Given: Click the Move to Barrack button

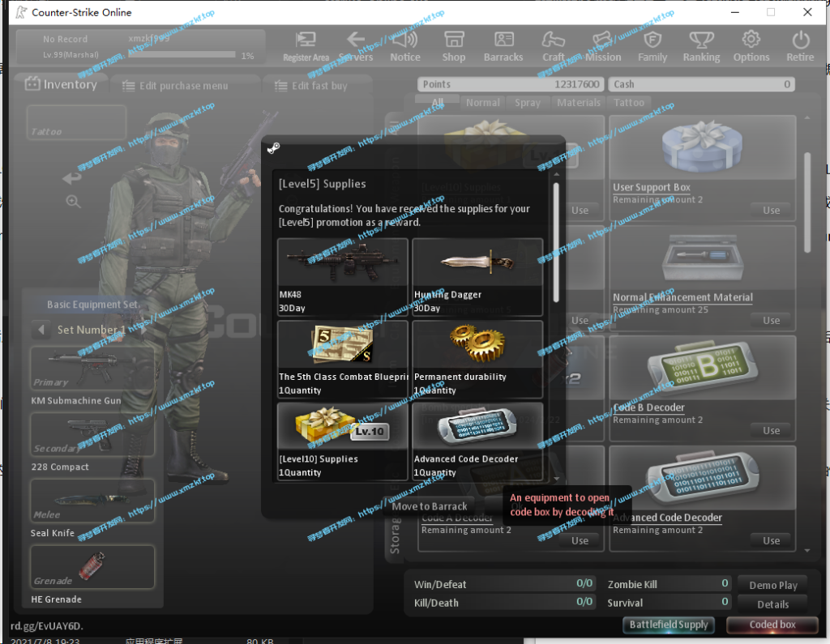Looking at the screenshot, I should click(430, 506).
